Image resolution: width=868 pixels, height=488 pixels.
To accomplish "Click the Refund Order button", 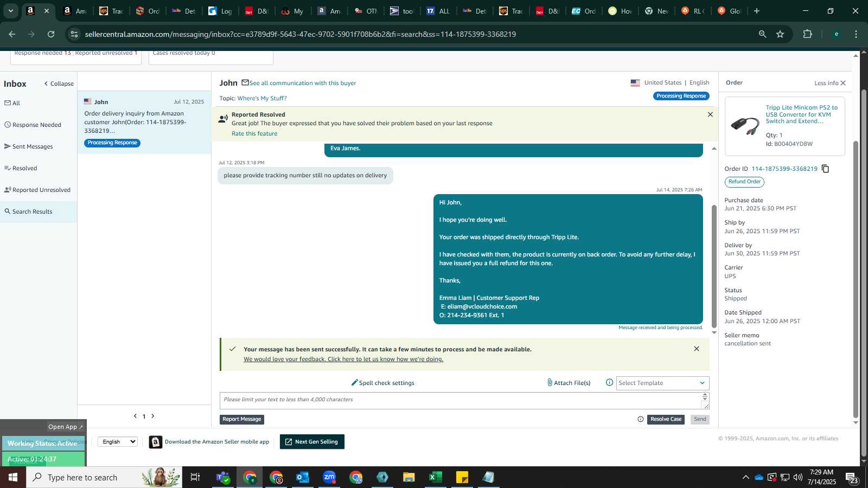I will (744, 182).
